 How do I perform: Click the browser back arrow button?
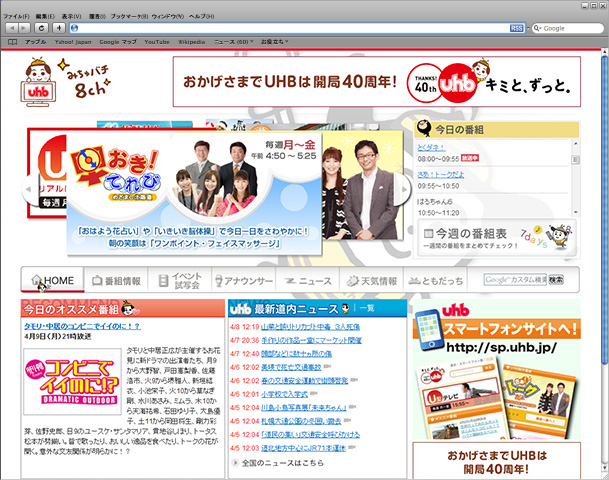tap(12, 28)
